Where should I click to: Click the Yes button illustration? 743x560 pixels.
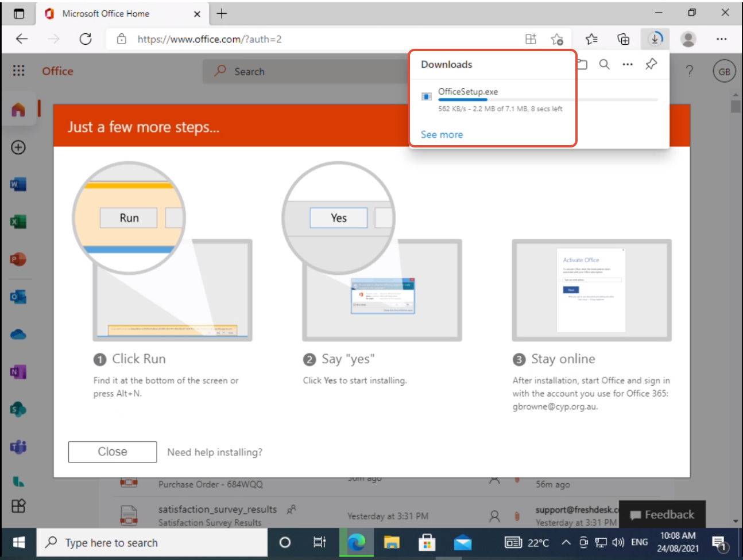(339, 218)
